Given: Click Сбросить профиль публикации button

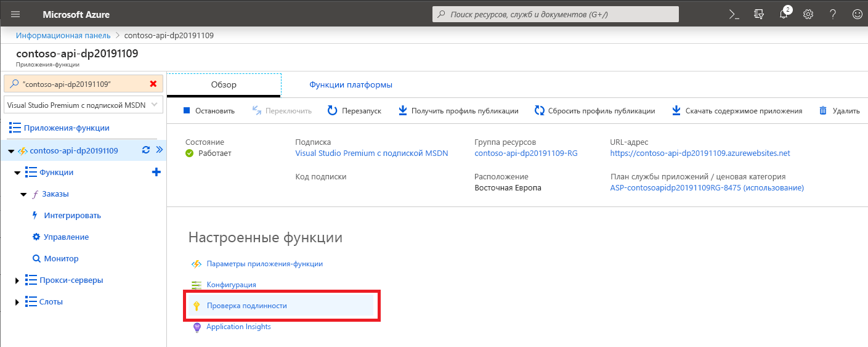Looking at the screenshot, I should (594, 111).
